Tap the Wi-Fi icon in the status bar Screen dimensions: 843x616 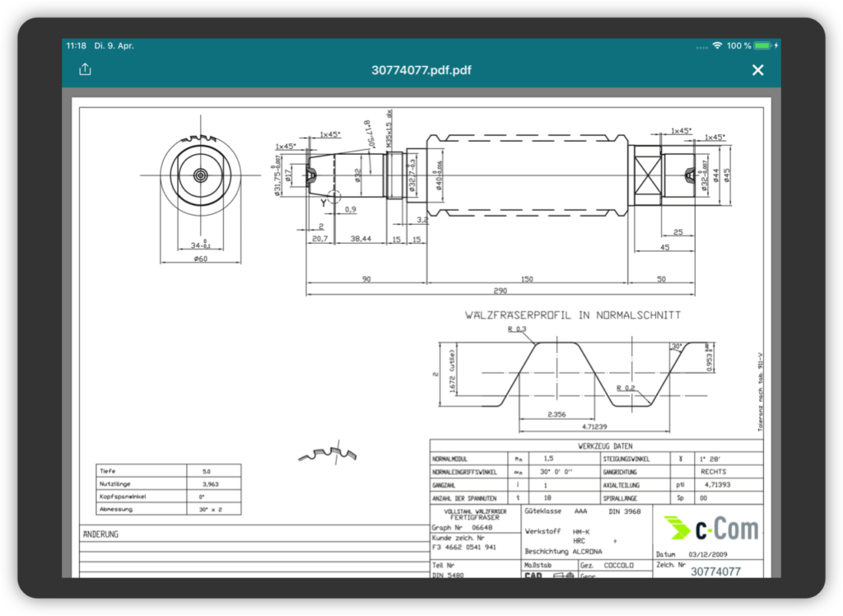coord(717,45)
